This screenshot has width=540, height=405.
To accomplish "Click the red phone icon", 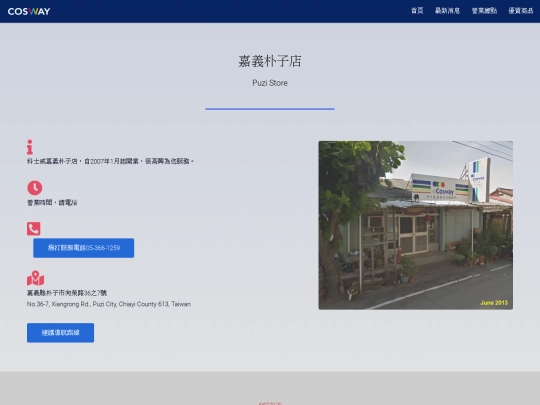I will coord(34,229).
